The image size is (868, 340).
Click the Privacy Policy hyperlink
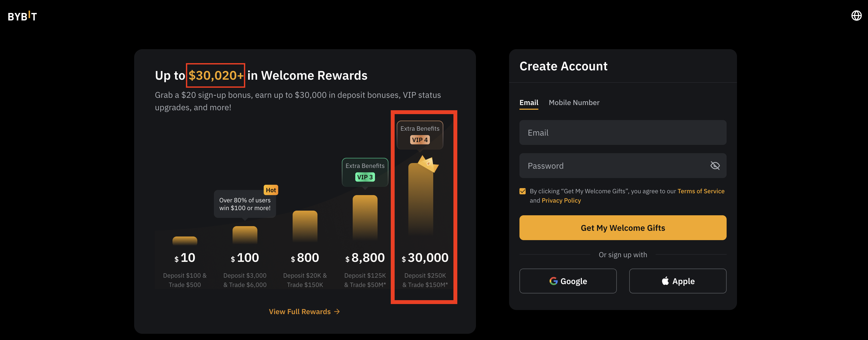(561, 200)
